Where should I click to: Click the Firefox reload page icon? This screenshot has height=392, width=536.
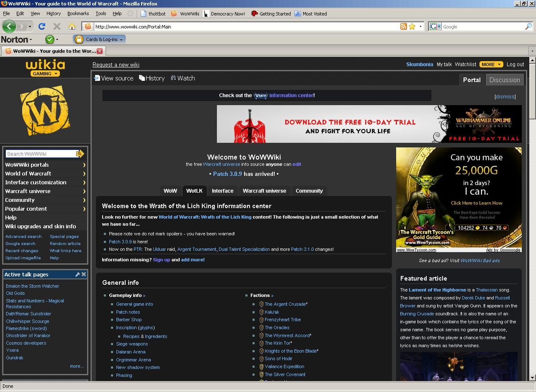[41, 26]
